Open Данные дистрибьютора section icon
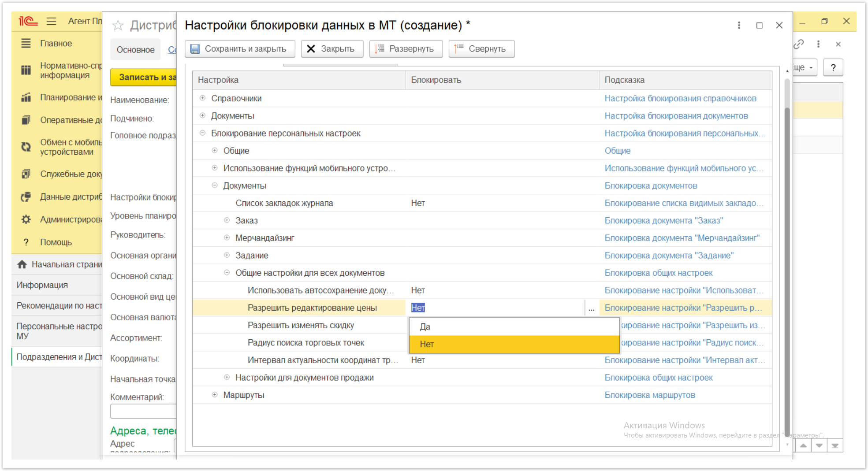Screen dimensions: 868x471 coord(26,197)
